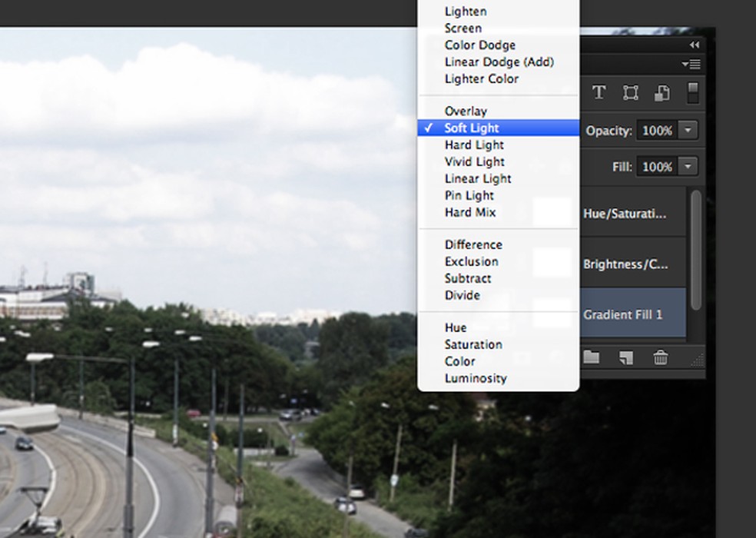Viewport: 756px width, 538px height.
Task: Choose the Pin Light blend mode
Action: (499, 196)
